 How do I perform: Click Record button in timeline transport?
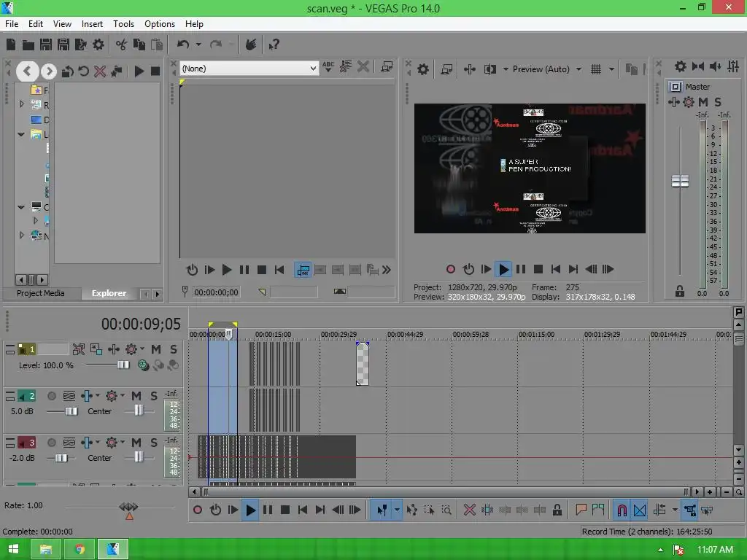(197, 510)
